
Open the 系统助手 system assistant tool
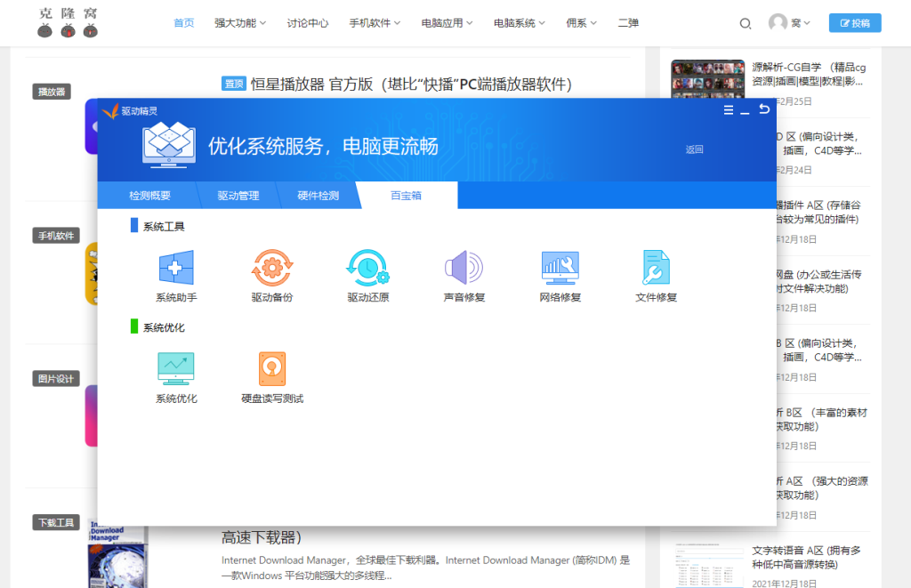click(176, 277)
